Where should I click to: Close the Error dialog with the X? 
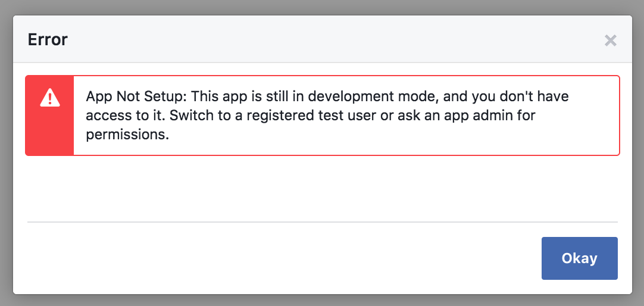point(610,40)
